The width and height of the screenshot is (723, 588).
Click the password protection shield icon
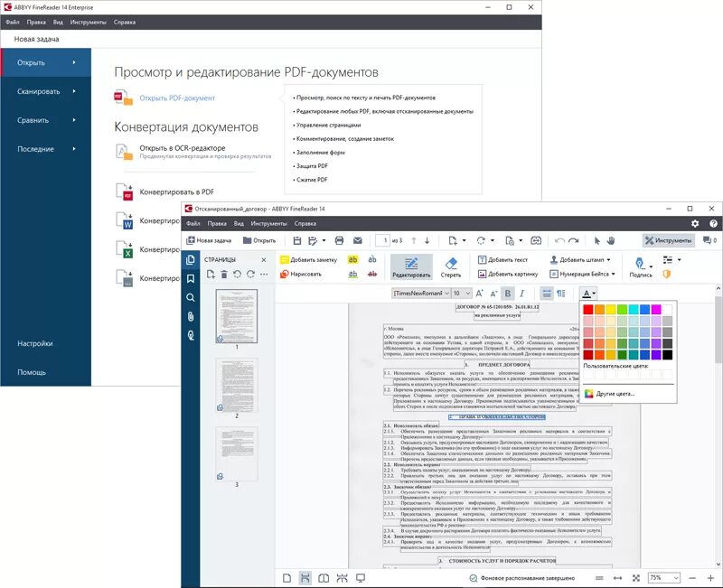666,275
